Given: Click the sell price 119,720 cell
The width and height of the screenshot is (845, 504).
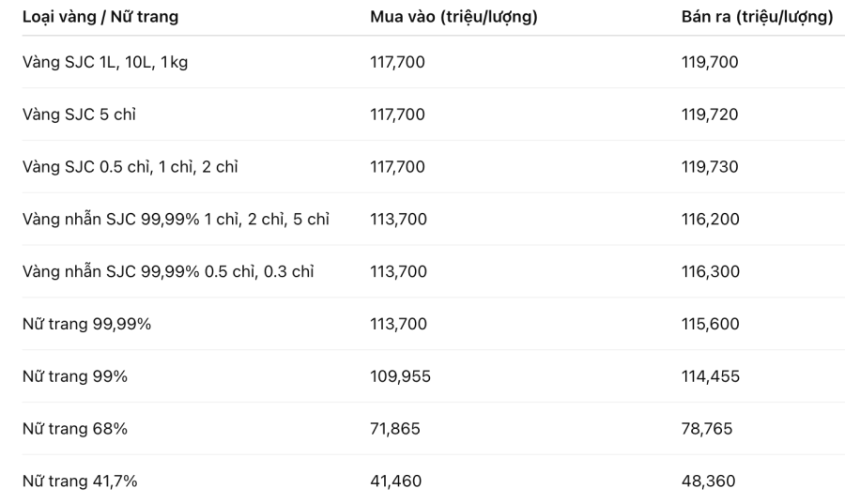Looking at the screenshot, I should pyautogui.click(x=710, y=115).
